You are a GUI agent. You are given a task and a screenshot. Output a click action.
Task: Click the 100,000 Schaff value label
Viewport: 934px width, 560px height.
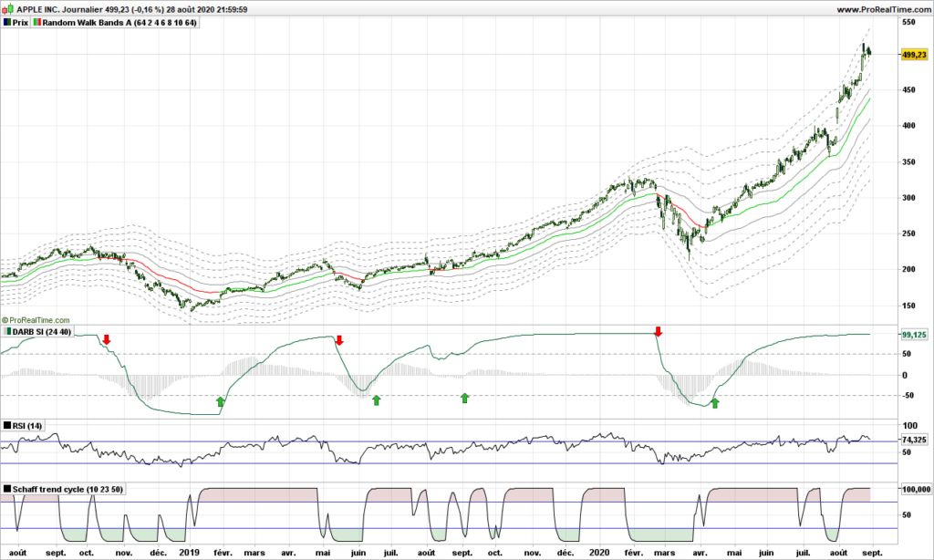916,489
